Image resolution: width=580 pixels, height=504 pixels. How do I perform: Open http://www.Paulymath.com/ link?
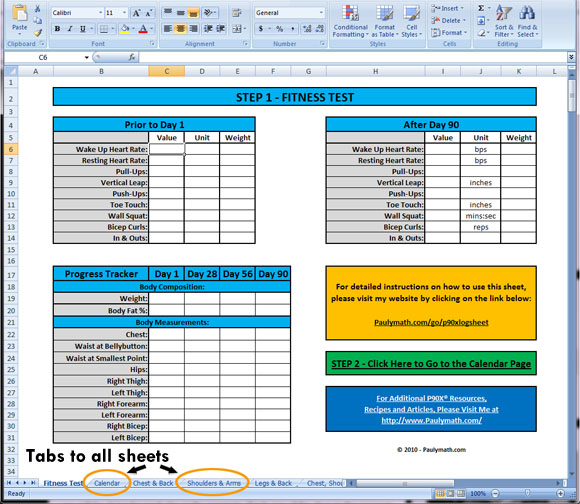431,420
